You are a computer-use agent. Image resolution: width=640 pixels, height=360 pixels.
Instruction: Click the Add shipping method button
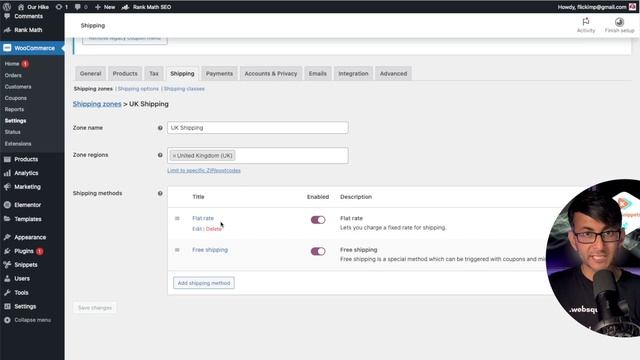(204, 283)
